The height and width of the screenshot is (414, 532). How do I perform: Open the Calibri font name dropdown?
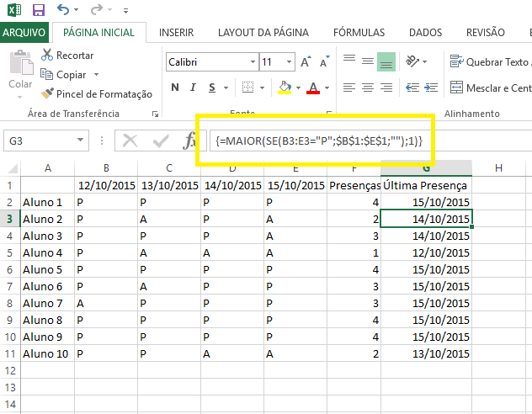click(253, 61)
